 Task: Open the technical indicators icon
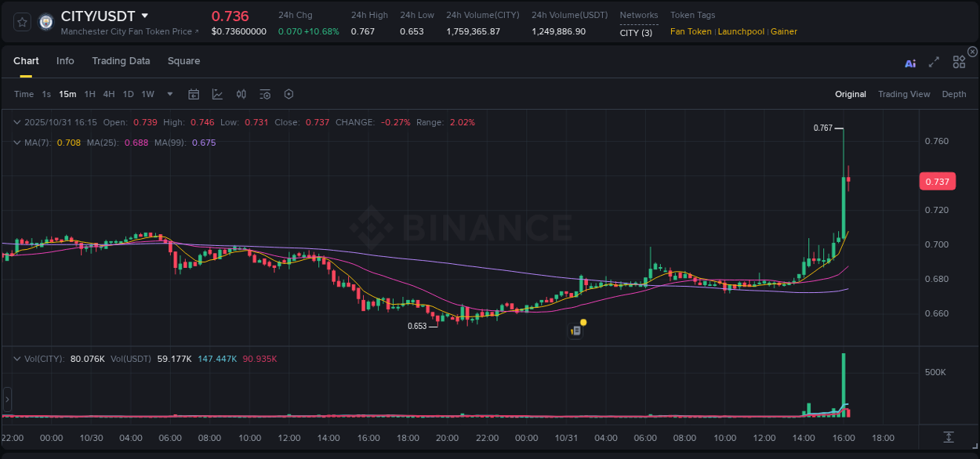tap(264, 94)
